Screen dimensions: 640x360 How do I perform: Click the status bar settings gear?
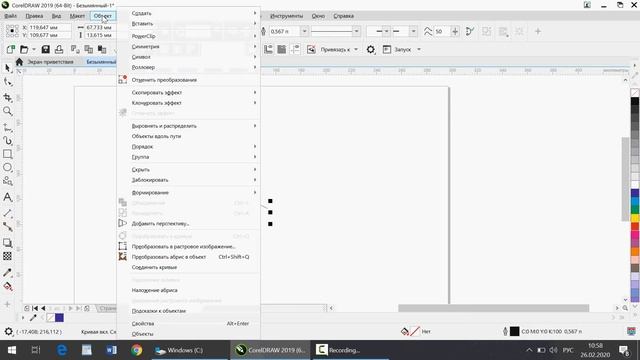click(9, 331)
